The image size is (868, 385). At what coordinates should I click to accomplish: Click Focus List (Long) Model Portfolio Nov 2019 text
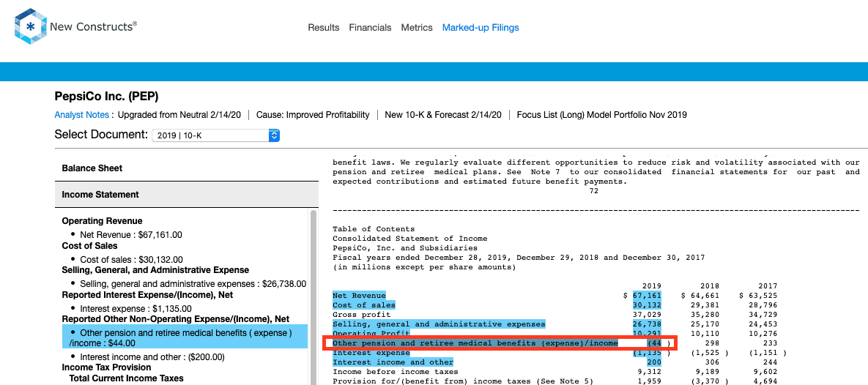(601, 115)
